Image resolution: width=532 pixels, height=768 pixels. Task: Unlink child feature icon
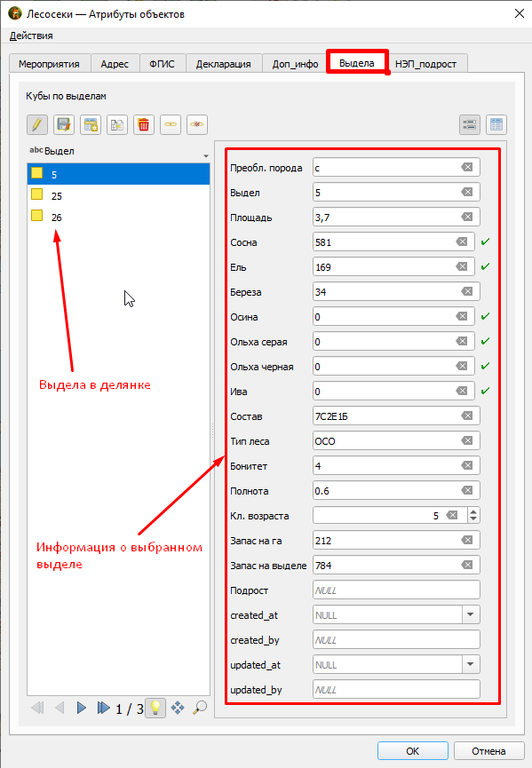click(x=197, y=124)
